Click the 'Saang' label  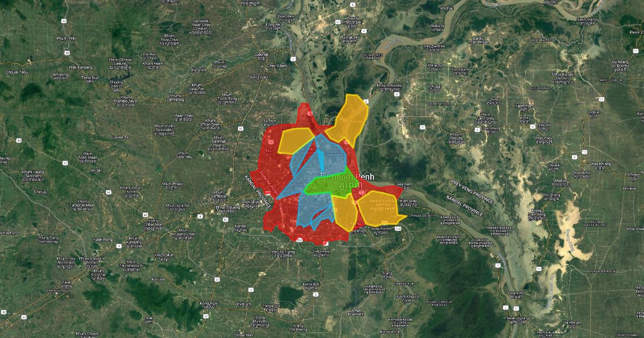coord(387,273)
